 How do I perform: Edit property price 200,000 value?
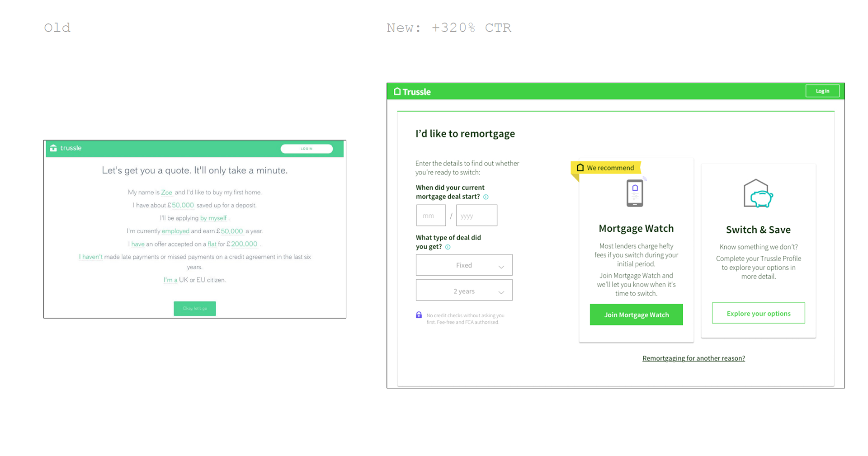244,244
